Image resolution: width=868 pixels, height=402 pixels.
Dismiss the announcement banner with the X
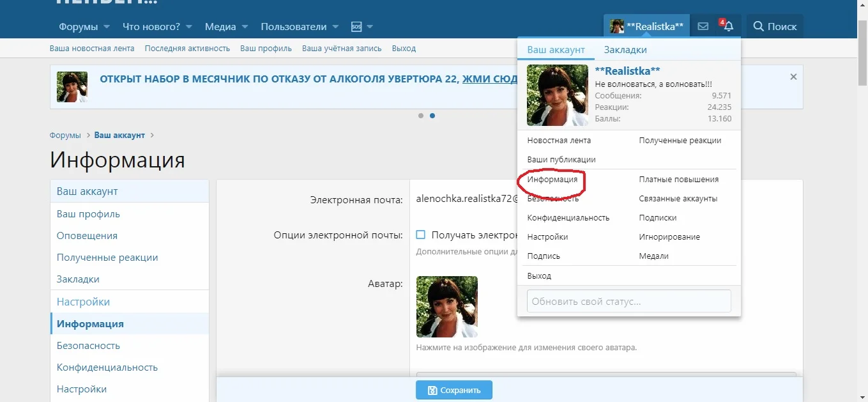[x=793, y=76]
